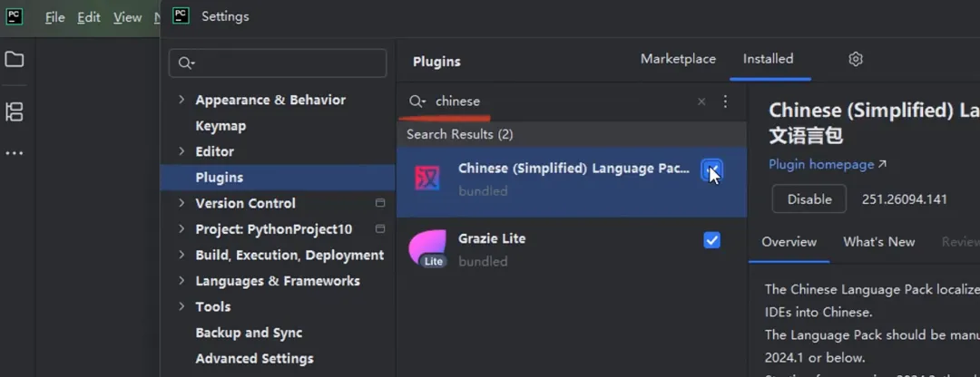Click the Chinese Language Pack plugin icon
The height and width of the screenshot is (377, 980).
pyautogui.click(x=426, y=178)
